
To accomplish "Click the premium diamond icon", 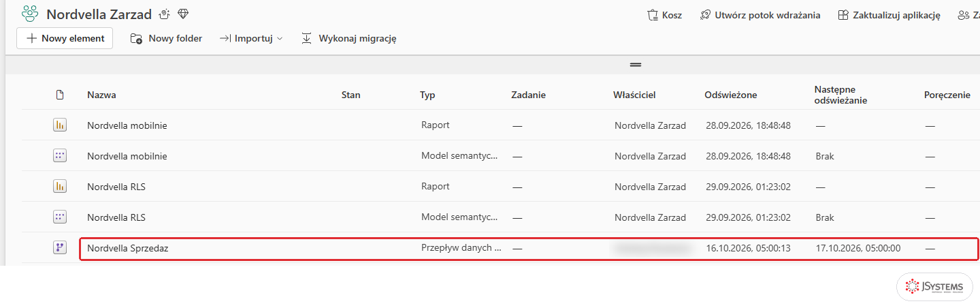I will tap(183, 14).
